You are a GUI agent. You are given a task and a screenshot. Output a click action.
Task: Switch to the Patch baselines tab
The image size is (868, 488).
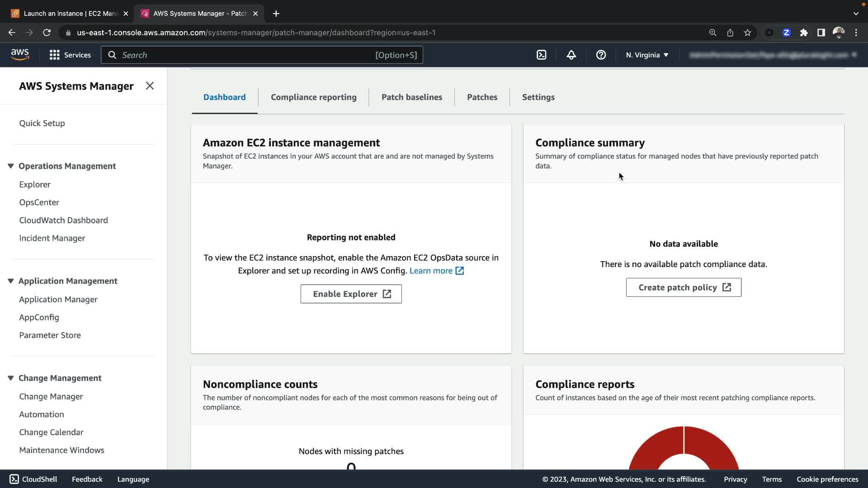(x=411, y=97)
